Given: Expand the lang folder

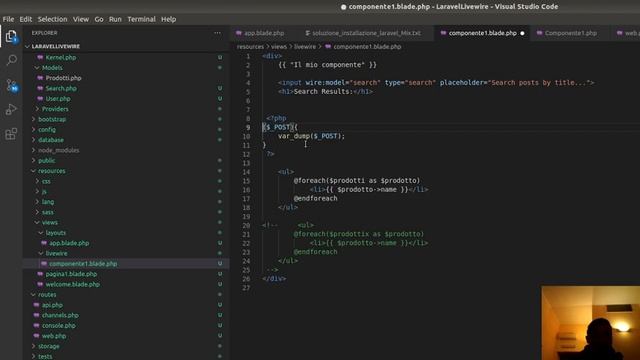Looking at the screenshot, I should pyautogui.click(x=48, y=202).
